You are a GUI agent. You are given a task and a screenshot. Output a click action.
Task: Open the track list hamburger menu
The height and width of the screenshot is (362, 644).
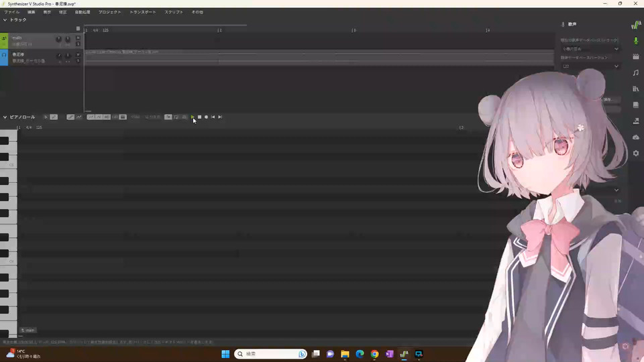tap(78, 29)
